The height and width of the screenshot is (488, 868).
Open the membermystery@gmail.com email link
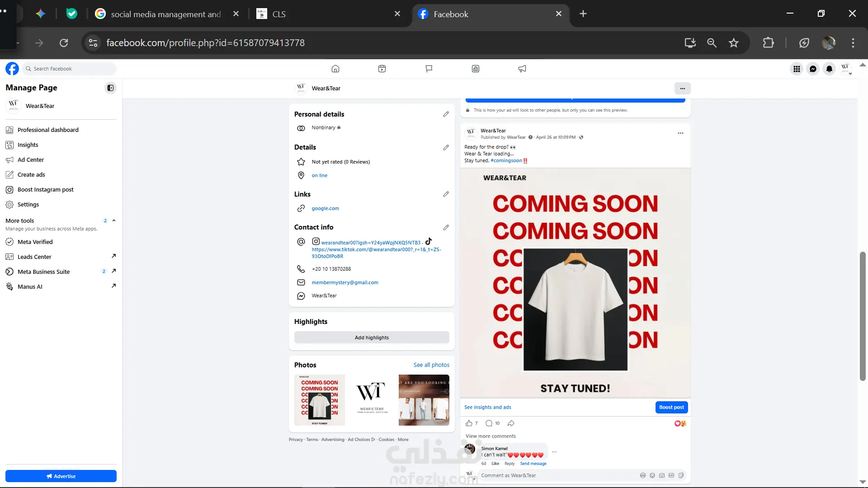point(345,283)
